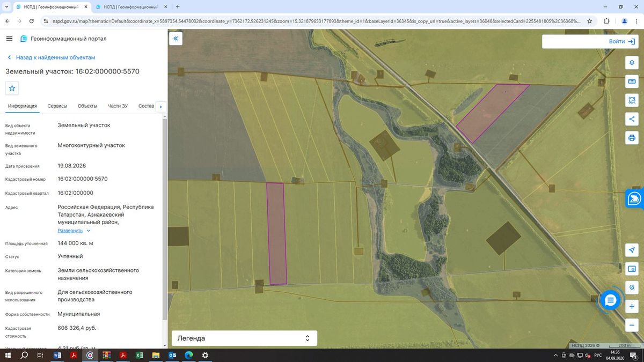Image resolution: width=644 pixels, height=362 pixels.
Task: Switch to the Объекты tab
Action: (87, 106)
